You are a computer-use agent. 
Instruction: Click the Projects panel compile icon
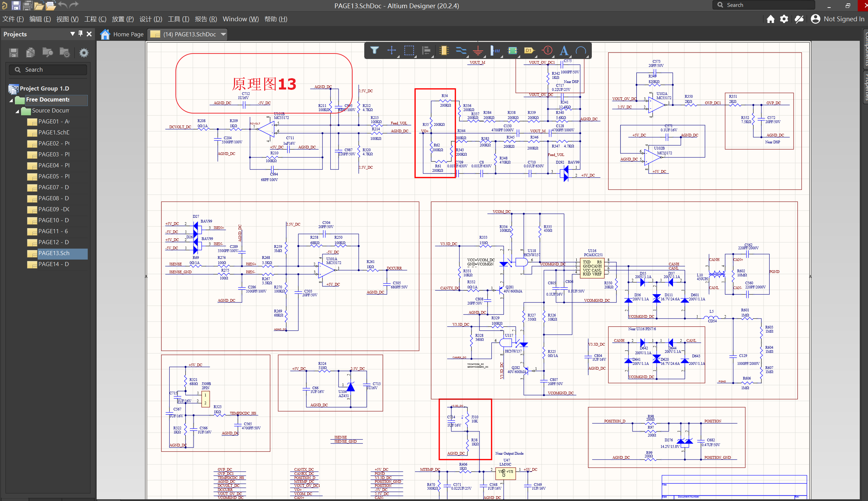tap(30, 52)
